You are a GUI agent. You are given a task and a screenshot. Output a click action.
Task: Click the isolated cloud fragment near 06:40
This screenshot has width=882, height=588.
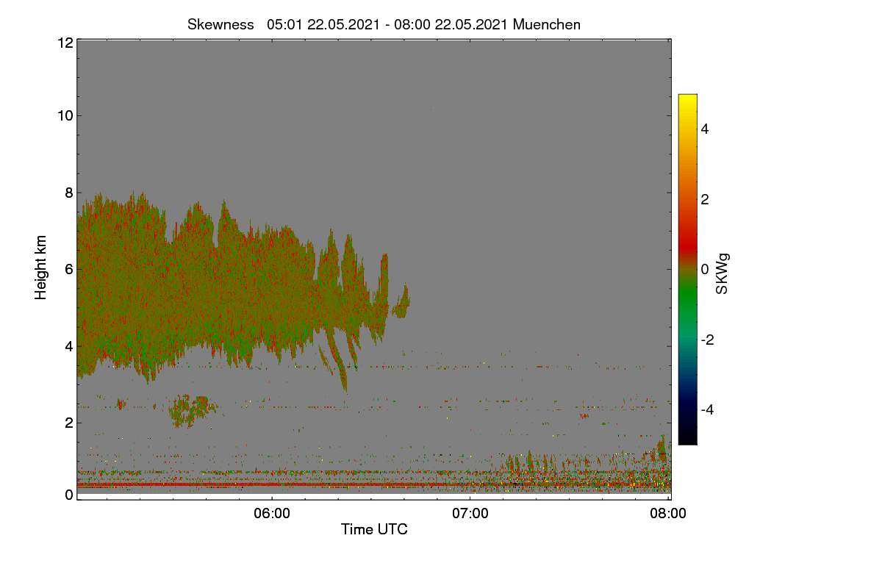(401, 303)
